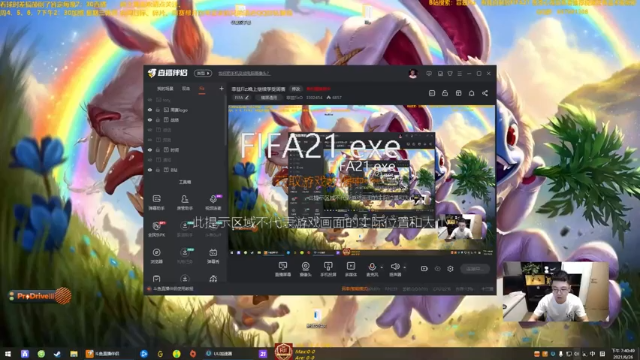The height and width of the screenshot is (360, 640).
Task: Click the taskbar clock
Action: [x=624, y=353]
